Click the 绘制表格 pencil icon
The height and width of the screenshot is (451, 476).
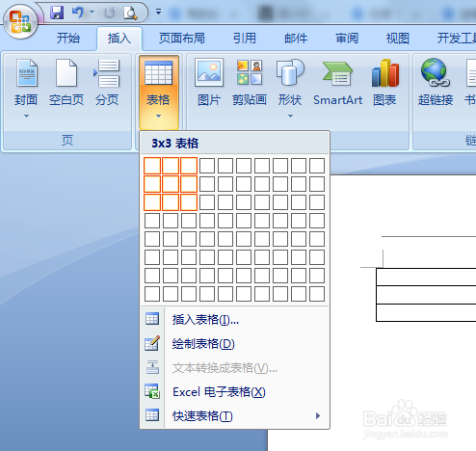[152, 343]
